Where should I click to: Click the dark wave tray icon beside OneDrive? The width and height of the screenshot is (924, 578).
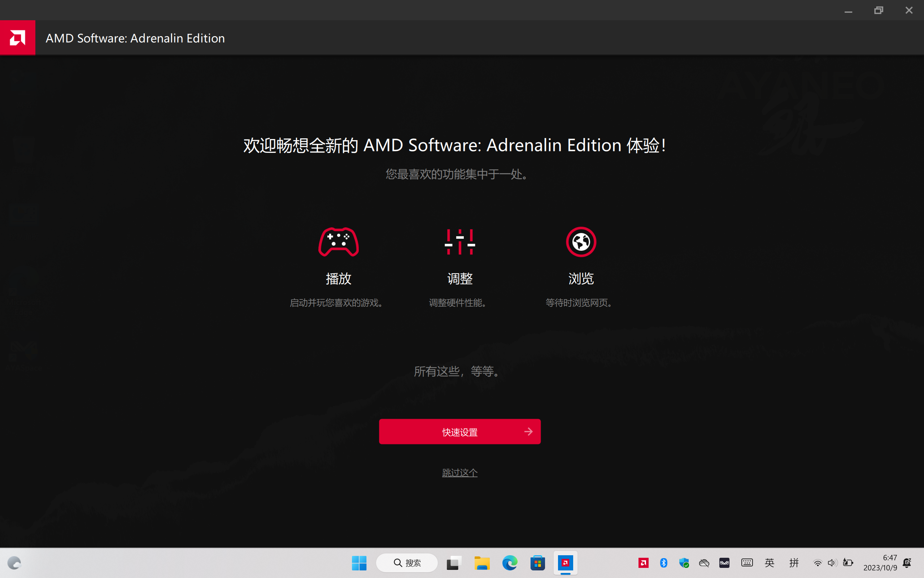[724, 563]
